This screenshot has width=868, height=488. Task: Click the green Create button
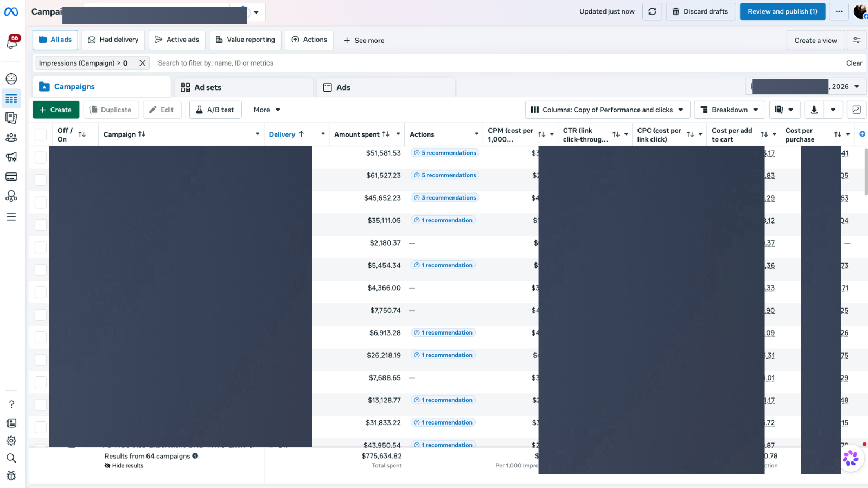point(56,110)
